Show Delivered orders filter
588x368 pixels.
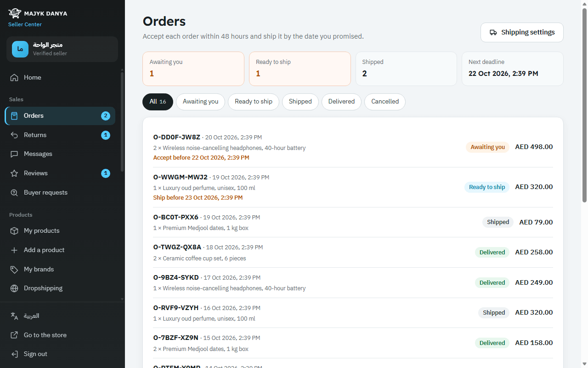[x=341, y=102]
